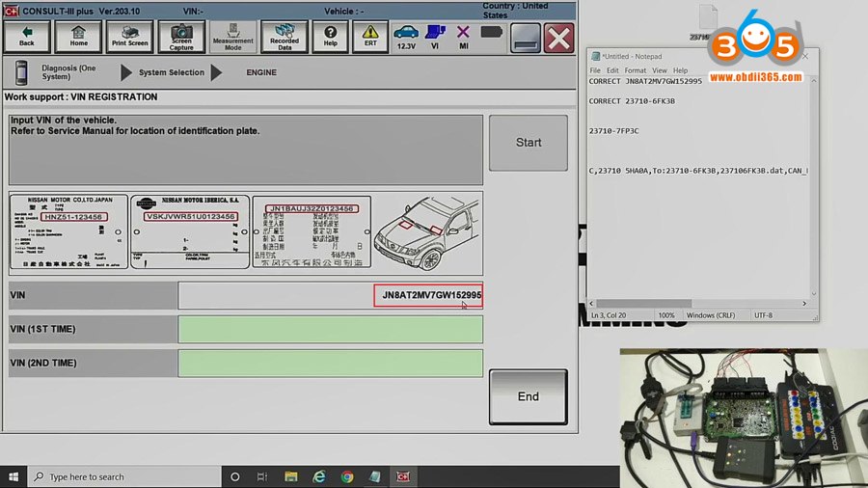Open Cortana circle icon on taskbar
This screenshot has width=868, height=488.
[234, 476]
